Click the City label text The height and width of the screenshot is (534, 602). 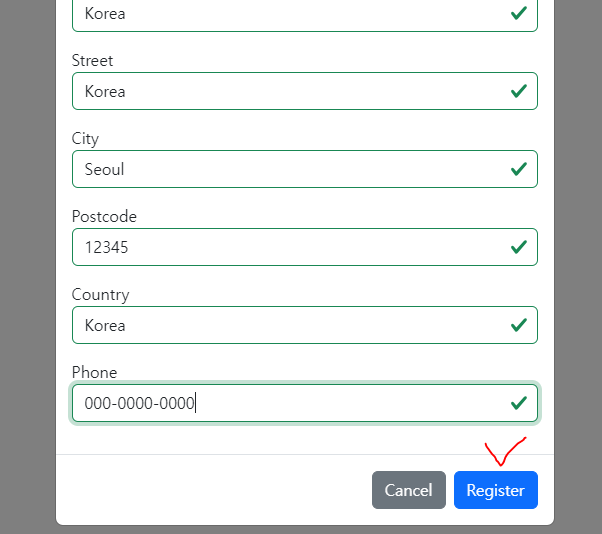(x=85, y=139)
